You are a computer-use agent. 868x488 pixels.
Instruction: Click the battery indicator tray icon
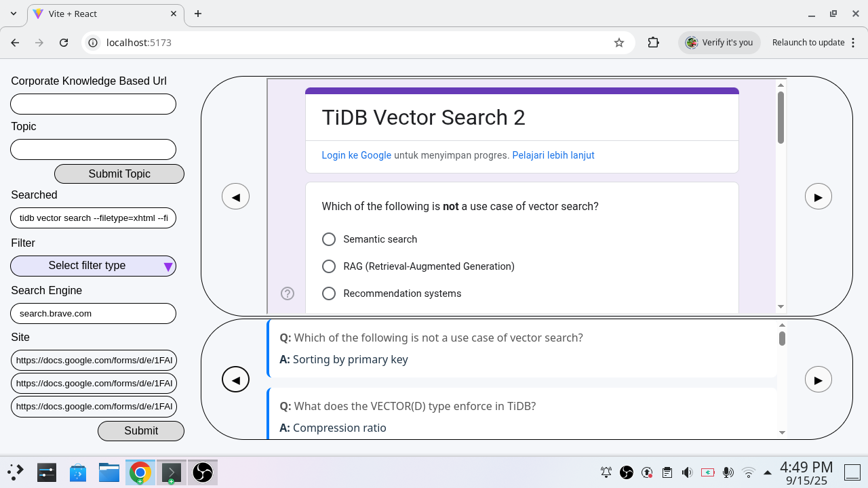(x=708, y=472)
